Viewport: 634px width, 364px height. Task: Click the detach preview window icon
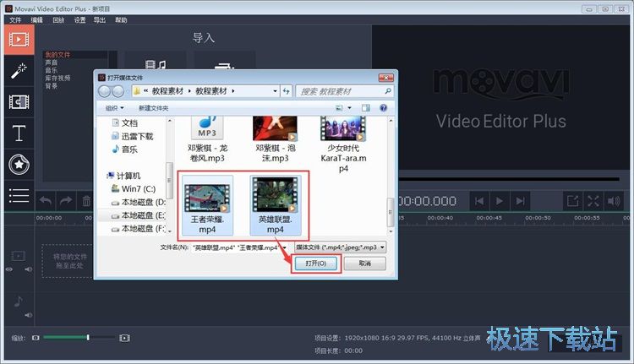coord(572,201)
